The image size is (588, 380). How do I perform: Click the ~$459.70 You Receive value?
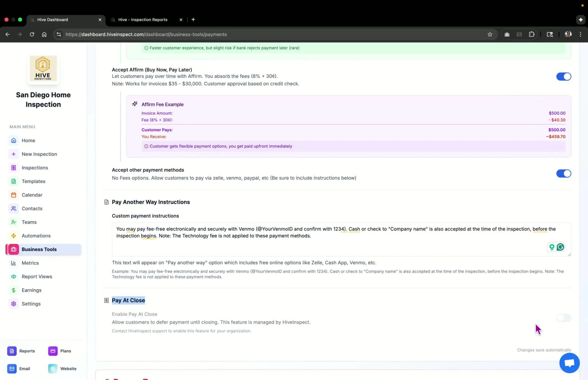click(x=556, y=137)
